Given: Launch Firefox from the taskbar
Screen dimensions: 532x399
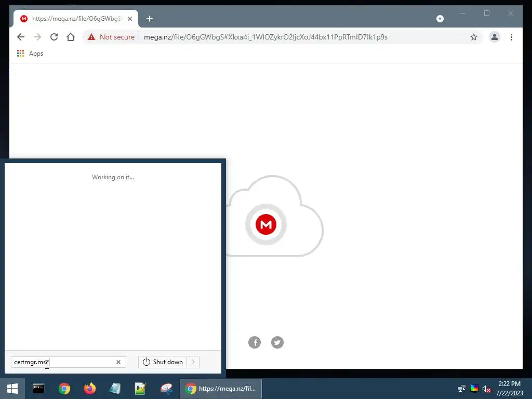Looking at the screenshot, I should [x=89, y=389].
